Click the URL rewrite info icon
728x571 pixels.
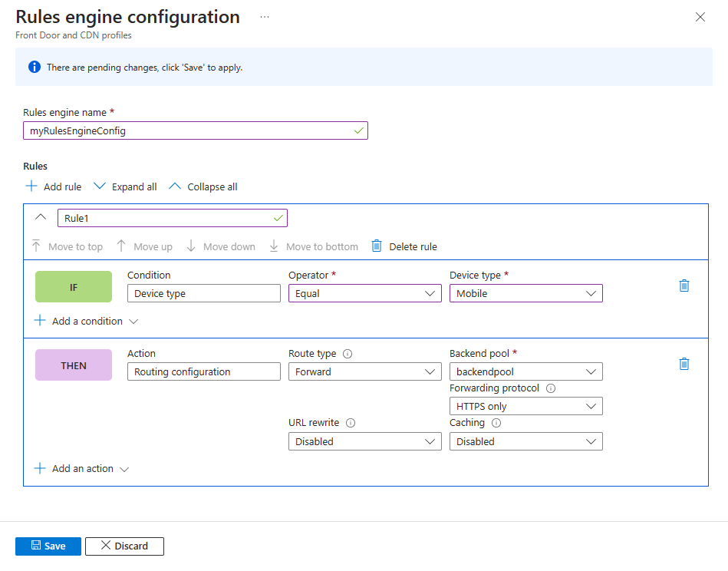click(350, 423)
